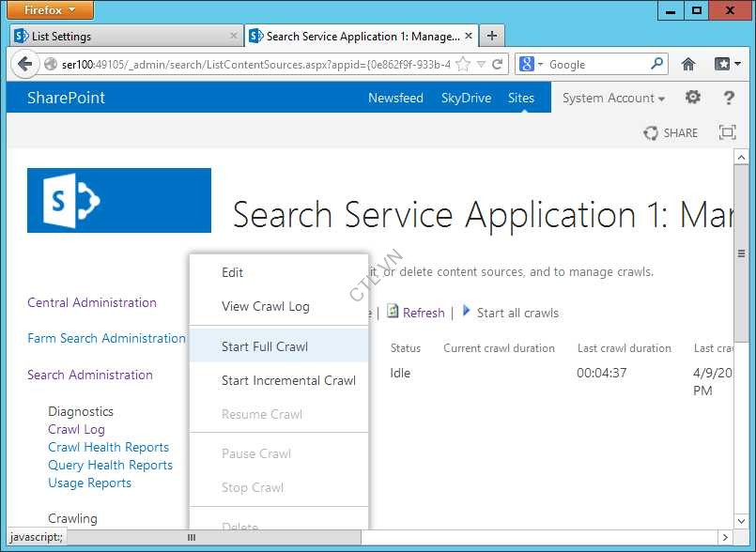Open a new tab with plus button
The image size is (756, 552).
coord(492,37)
